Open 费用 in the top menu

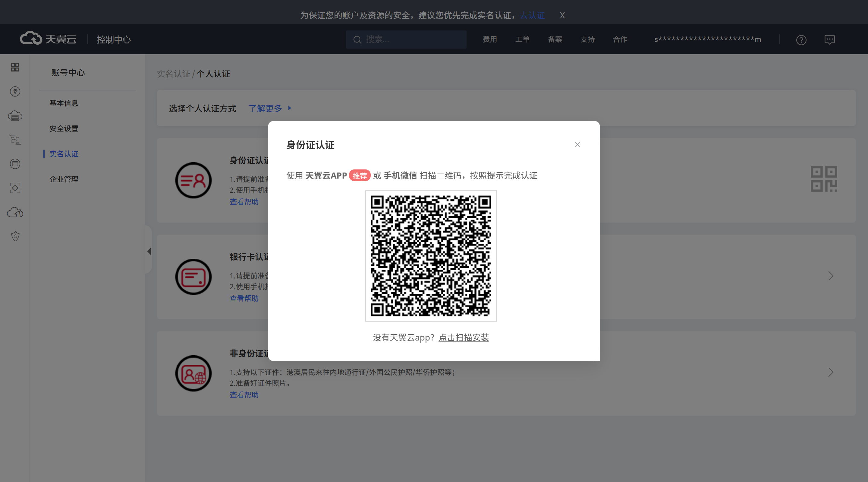coord(489,40)
